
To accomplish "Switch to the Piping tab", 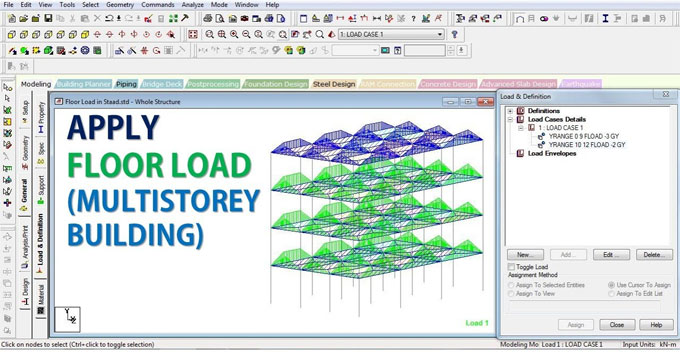I will (126, 84).
